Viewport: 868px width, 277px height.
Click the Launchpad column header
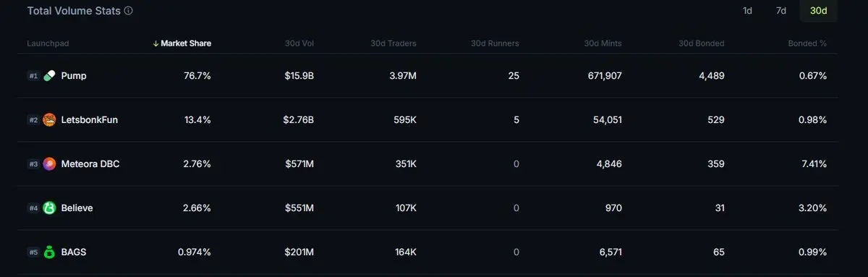click(x=48, y=44)
